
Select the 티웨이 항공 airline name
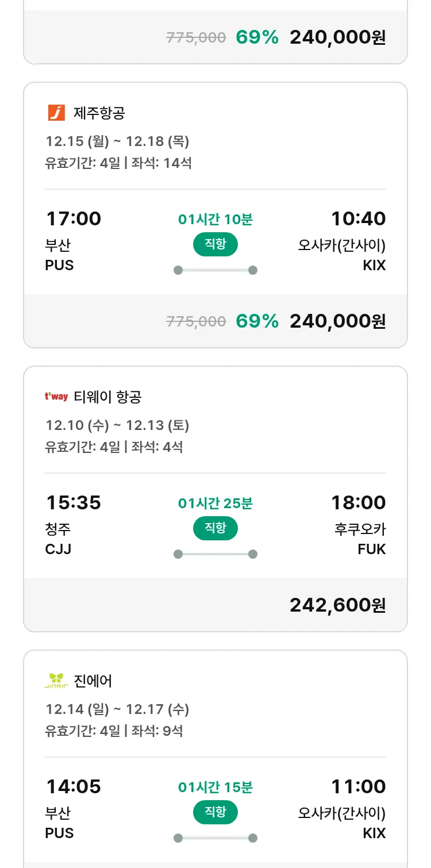point(107,397)
